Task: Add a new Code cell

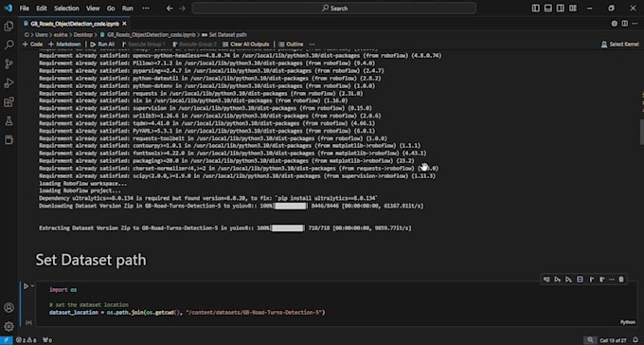Action: pyautogui.click(x=32, y=44)
